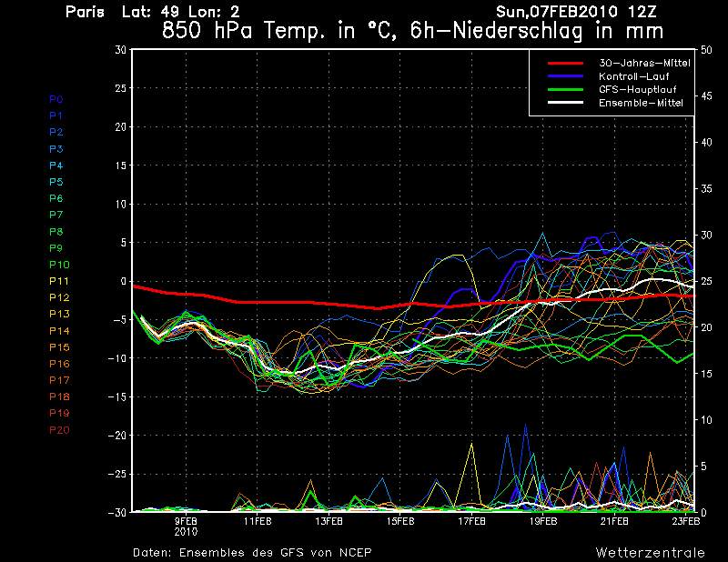Click the 17FEB date axis label

click(x=471, y=521)
